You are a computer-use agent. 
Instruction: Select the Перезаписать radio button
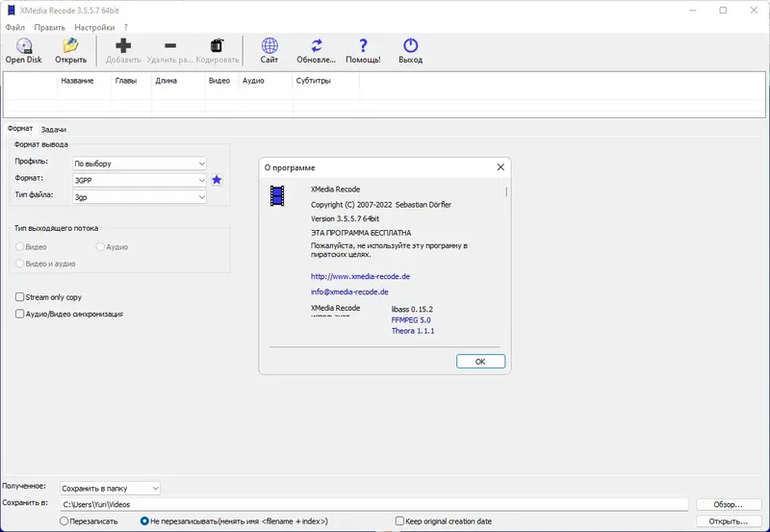(x=64, y=521)
